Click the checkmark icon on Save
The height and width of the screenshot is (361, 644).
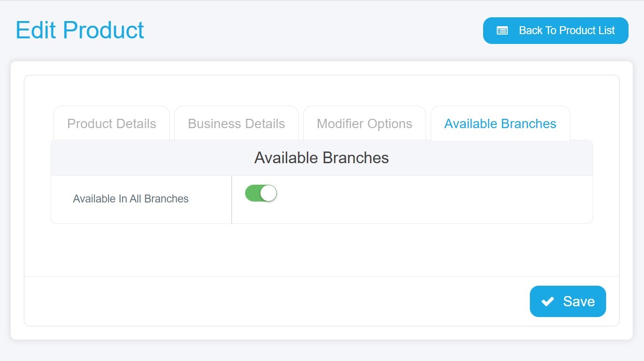pyautogui.click(x=548, y=302)
